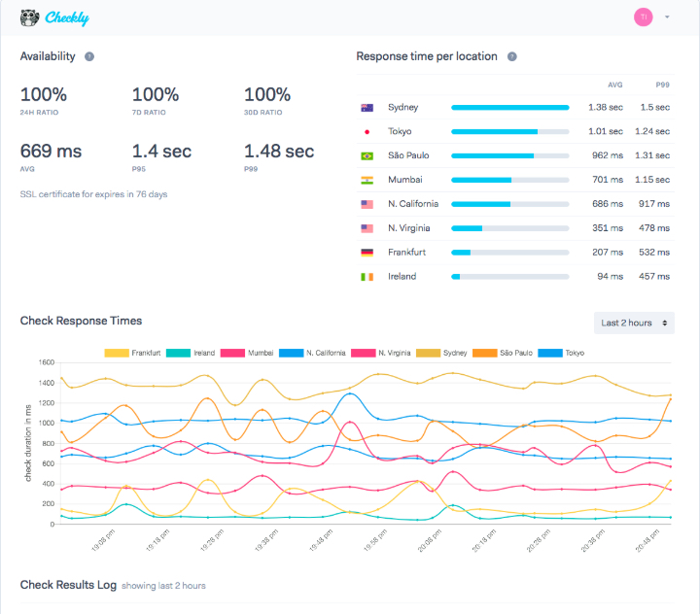This screenshot has width=700, height=614.
Task: Click São Paulo's 962 ms average value
Action: click(608, 155)
